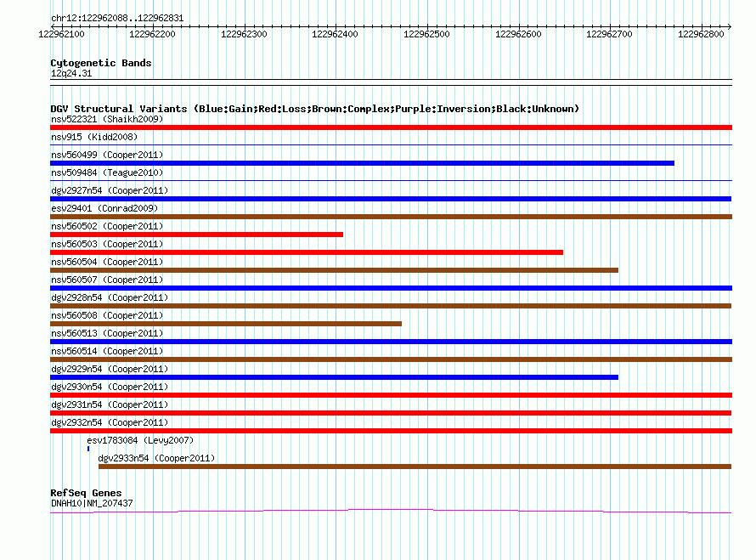Select the brown dgv2933n54 variant bar

tap(415, 467)
